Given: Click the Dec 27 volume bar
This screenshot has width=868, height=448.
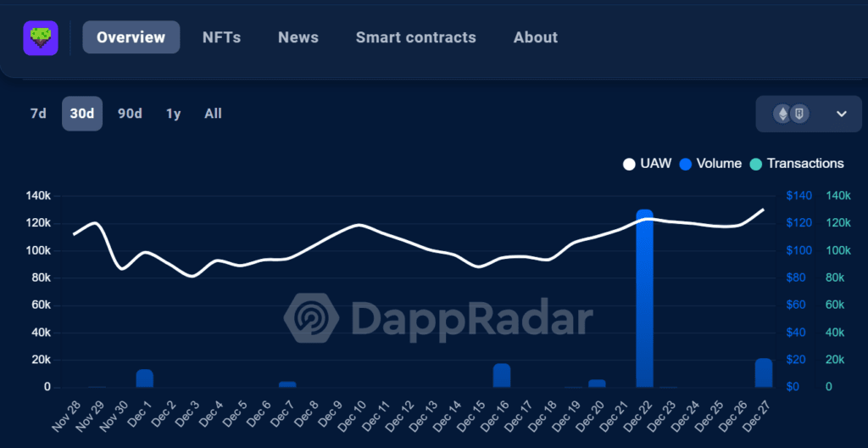Looking at the screenshot, I should 764,373.
